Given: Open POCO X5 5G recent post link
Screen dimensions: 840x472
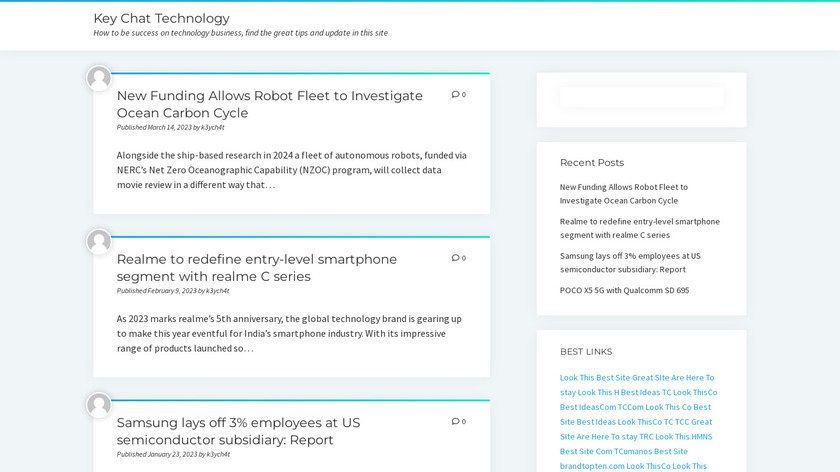Looking at the screenshot, I should [x=624, y=290].
